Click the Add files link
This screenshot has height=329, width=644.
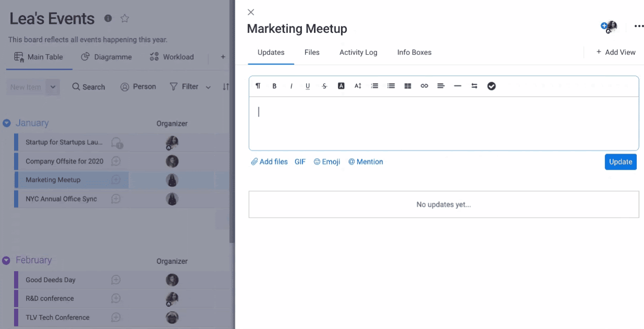coord(269,162)
